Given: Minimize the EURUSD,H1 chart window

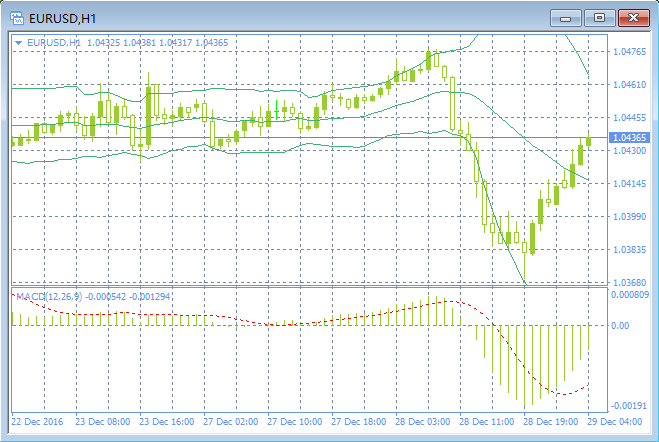Looking at the screenshot, I should pyautogui.click(x=565, y=18).
